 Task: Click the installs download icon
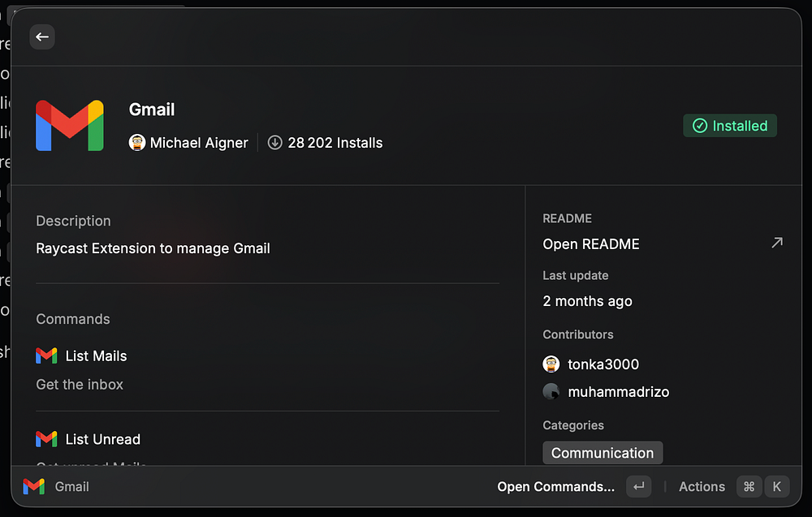[x=275, y=142]
